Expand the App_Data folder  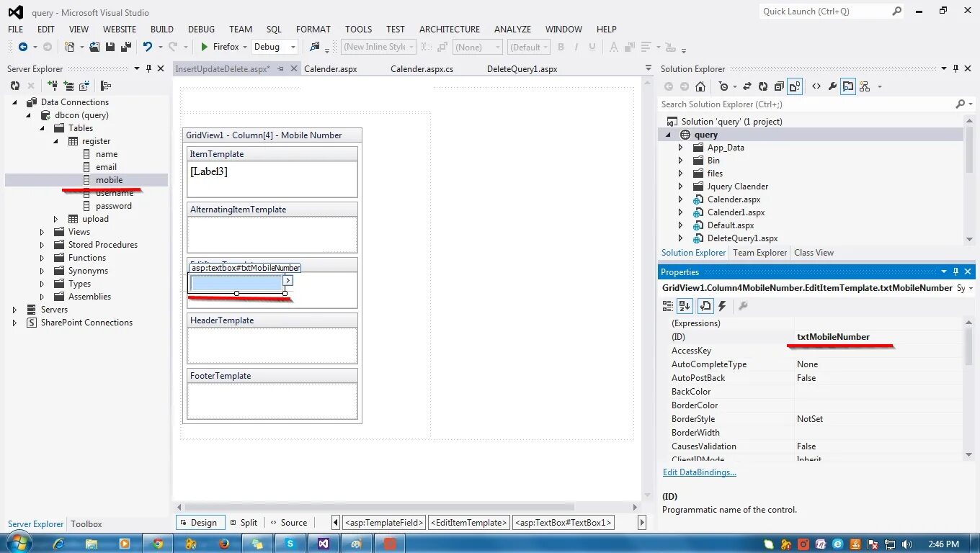680,148
